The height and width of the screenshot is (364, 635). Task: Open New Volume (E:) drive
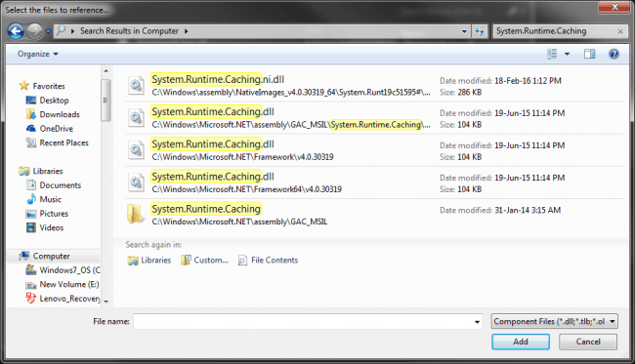tap(69, 284)
